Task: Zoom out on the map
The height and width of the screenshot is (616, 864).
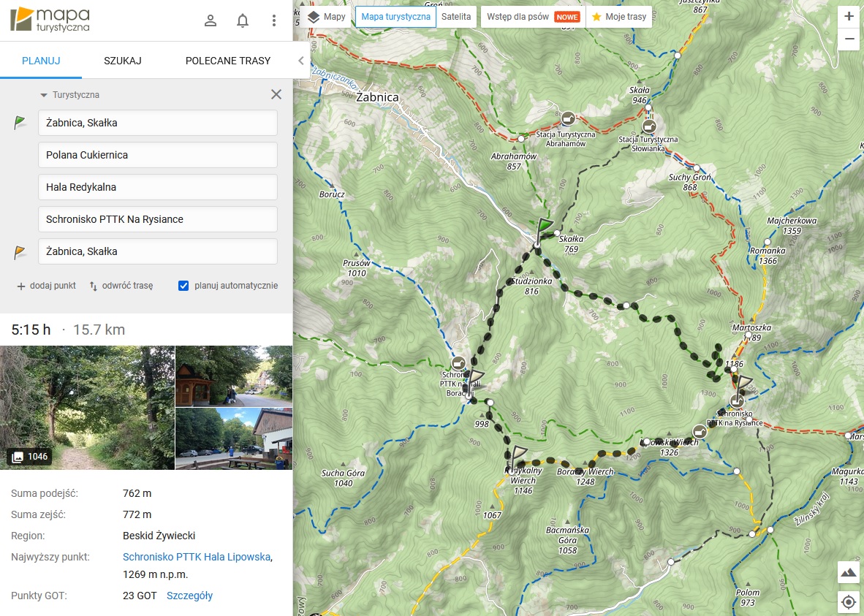Action: 849,39
